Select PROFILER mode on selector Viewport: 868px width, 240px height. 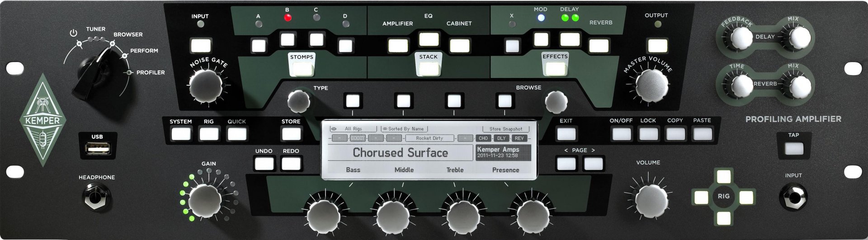[x=151, y=72]
